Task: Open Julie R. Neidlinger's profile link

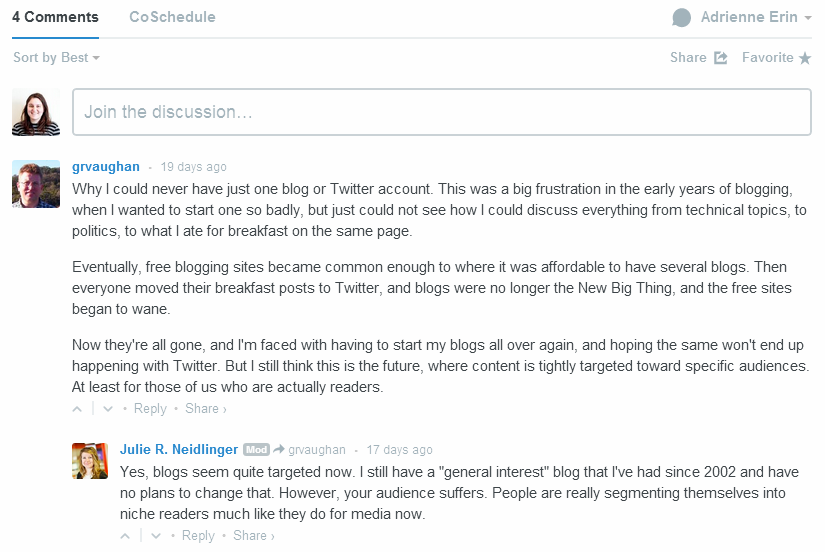Action: click(180, 450)
